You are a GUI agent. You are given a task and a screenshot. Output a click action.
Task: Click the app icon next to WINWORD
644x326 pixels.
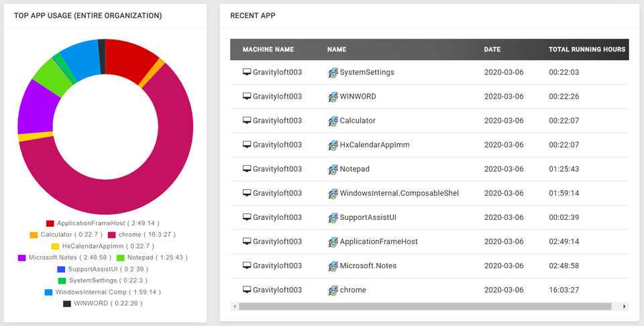click(333, 97)
